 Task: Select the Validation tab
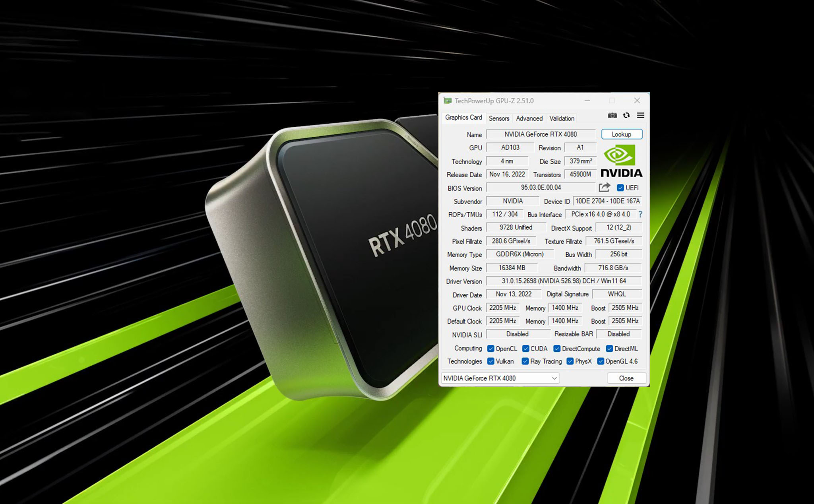561,118
